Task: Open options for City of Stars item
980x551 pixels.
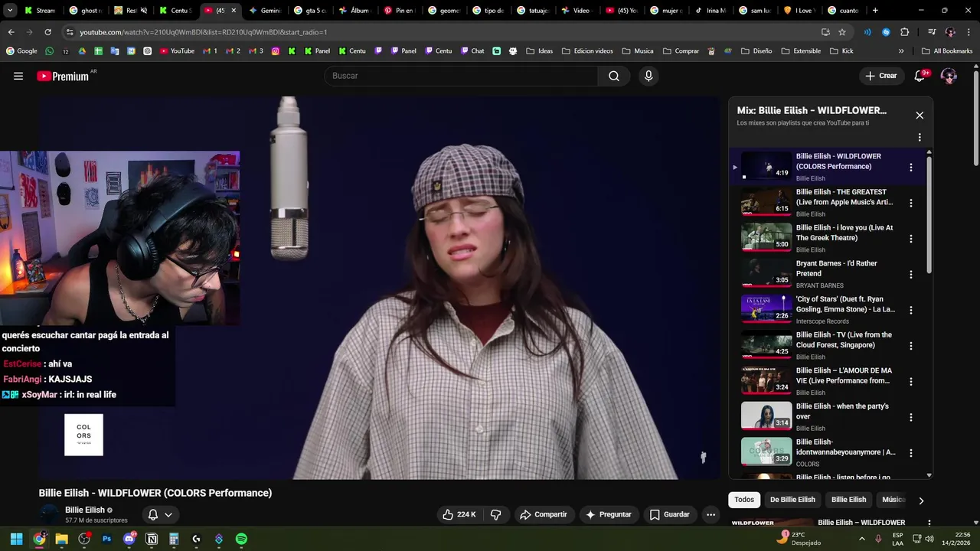Action: (910, 310)
